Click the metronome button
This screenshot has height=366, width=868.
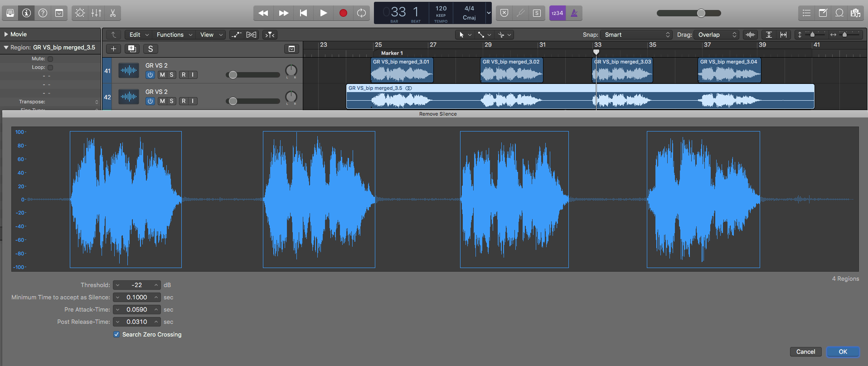(574, 13)
